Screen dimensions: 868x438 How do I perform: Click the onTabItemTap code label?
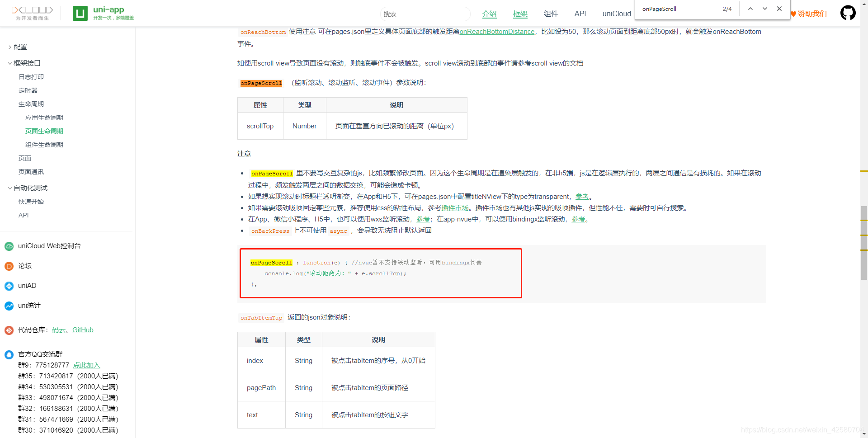coord(261,318)
